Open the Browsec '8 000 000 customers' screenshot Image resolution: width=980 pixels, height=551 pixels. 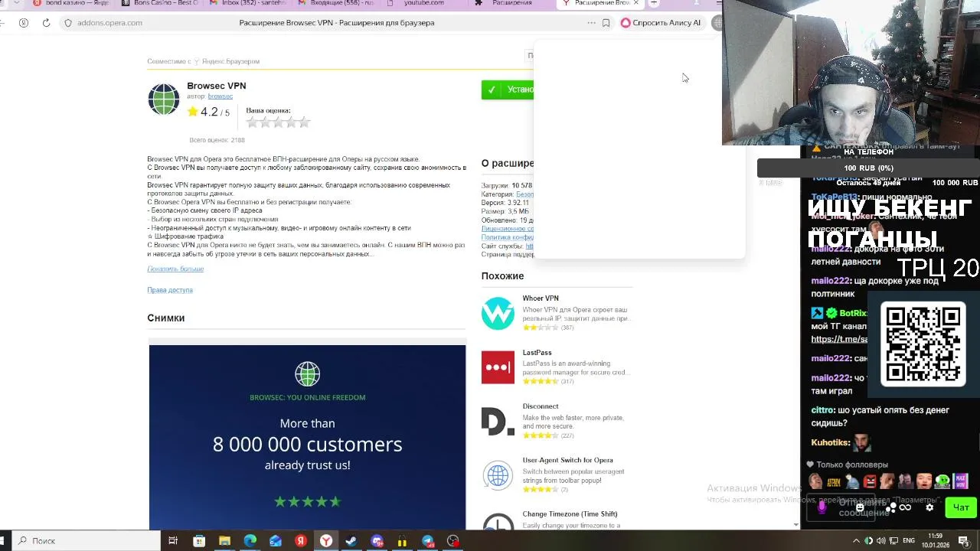pyautogui.click(x=307, y=437)
